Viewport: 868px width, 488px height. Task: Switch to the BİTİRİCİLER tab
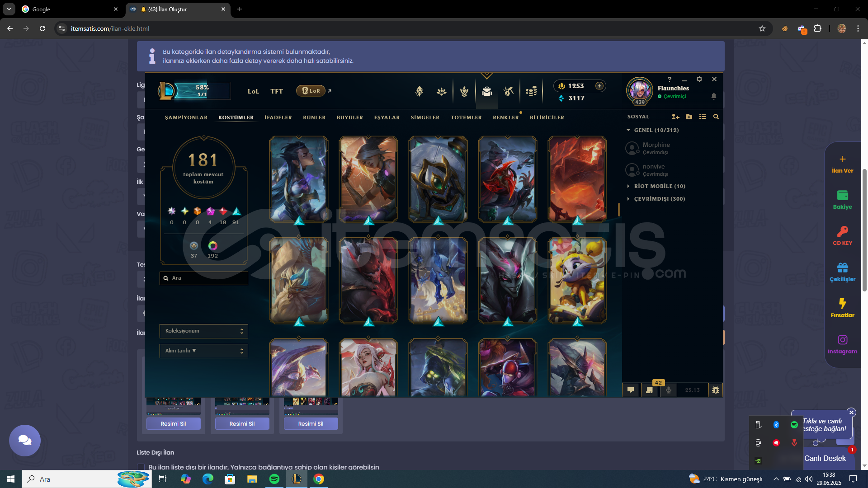tap(547, 117)
